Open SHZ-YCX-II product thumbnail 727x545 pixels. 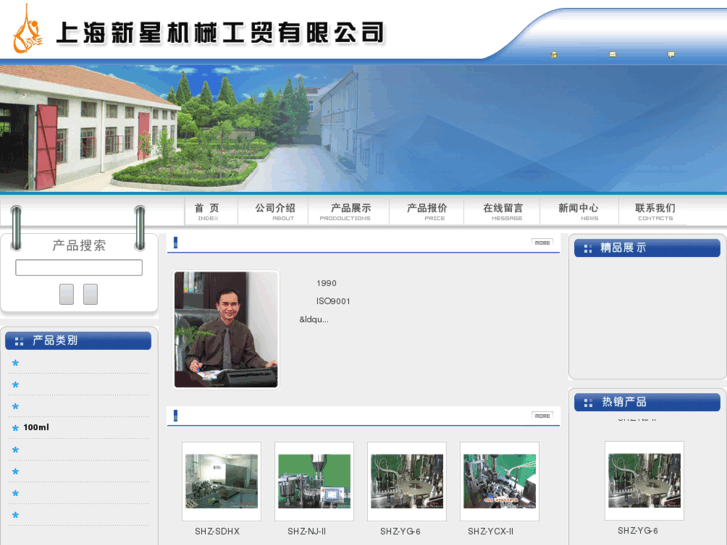[x=500, y=481]
